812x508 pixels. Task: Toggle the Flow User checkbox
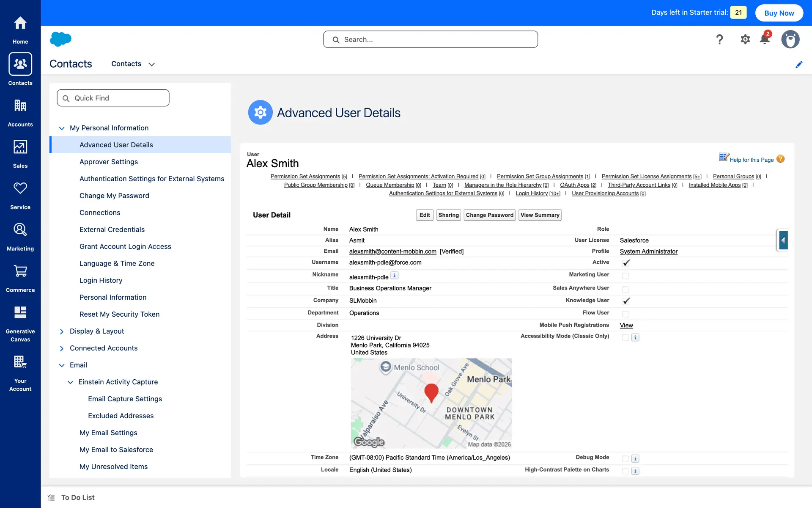625,314
